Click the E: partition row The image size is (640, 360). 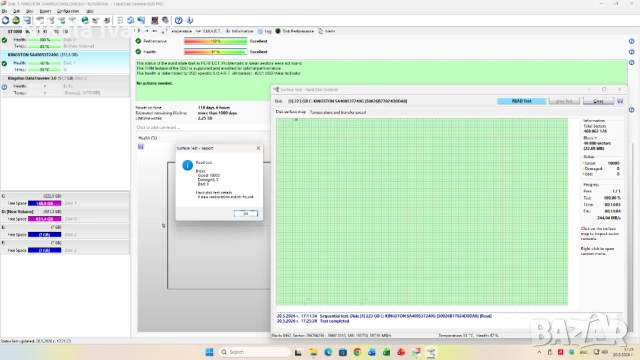point(65,231)
